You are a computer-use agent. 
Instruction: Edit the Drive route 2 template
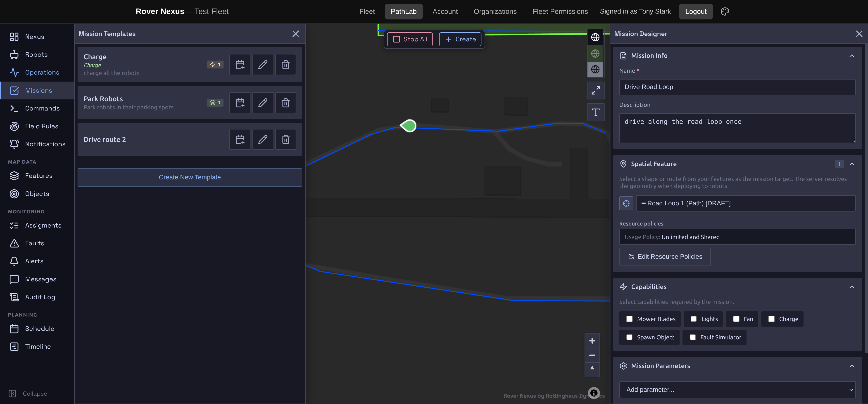pyautogui.click(x=263, y=139)
